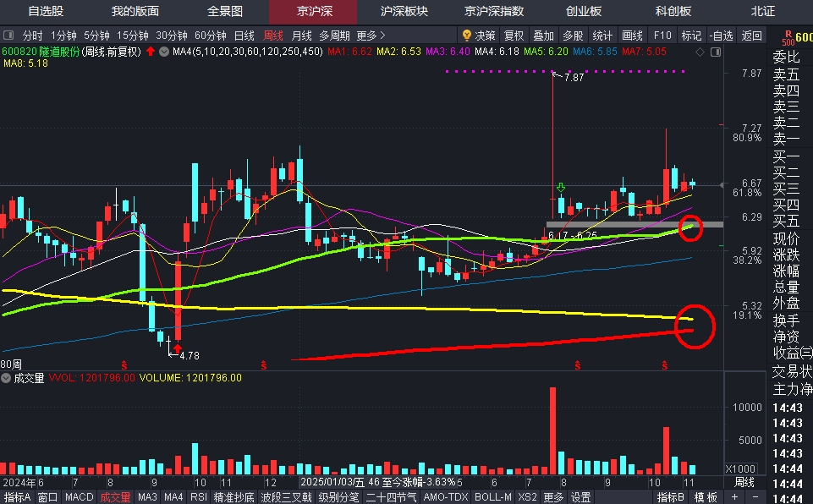Open the 周线 period selector at bottom right

744,482
